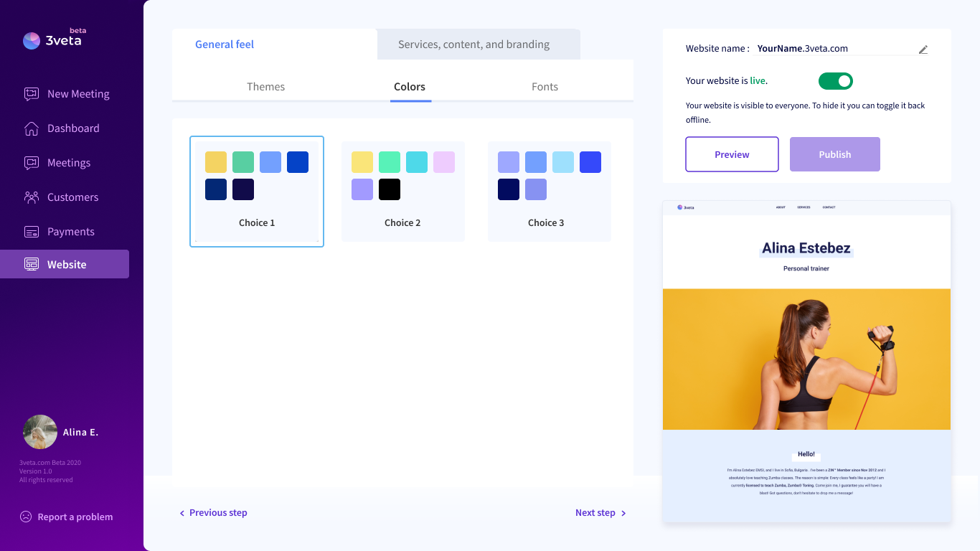Click the Publish button
The width and height of the screenshot is (980, 551).
coord(835,154)
